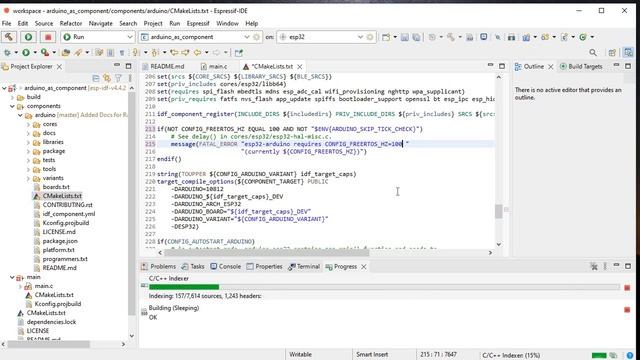Expand the libraries folder
640x360 pixels.
28,142
